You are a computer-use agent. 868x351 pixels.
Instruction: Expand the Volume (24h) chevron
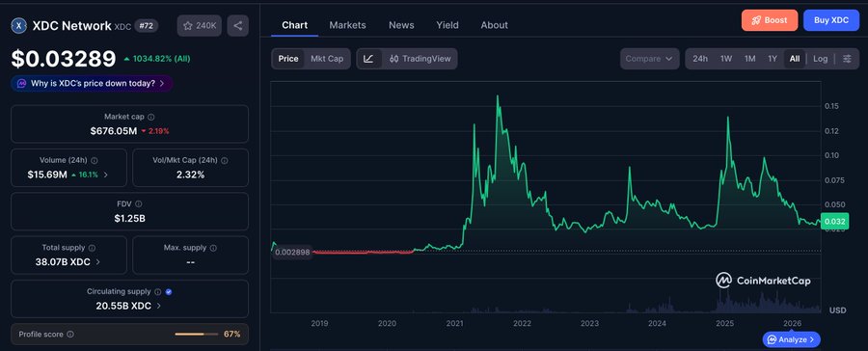tap(106, 175)
